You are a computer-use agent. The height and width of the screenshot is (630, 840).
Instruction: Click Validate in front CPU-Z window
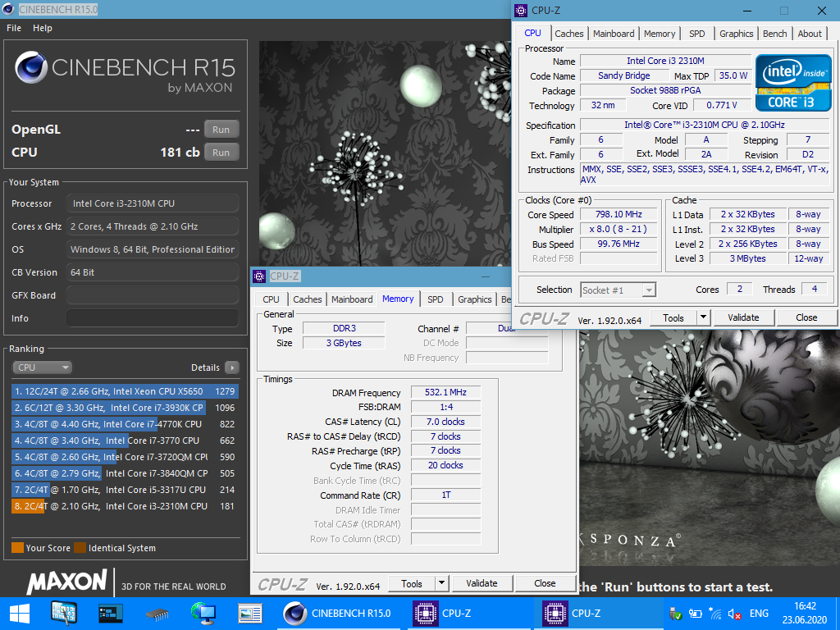743,317
